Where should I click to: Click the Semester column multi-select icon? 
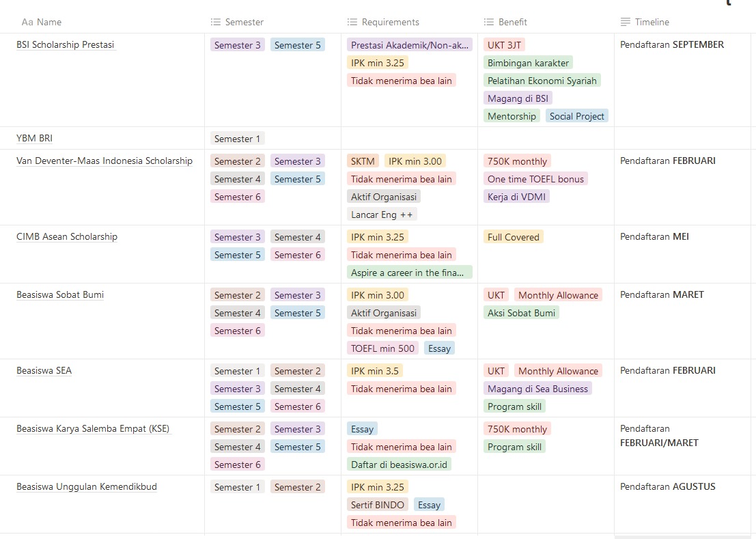click(216, 22)
